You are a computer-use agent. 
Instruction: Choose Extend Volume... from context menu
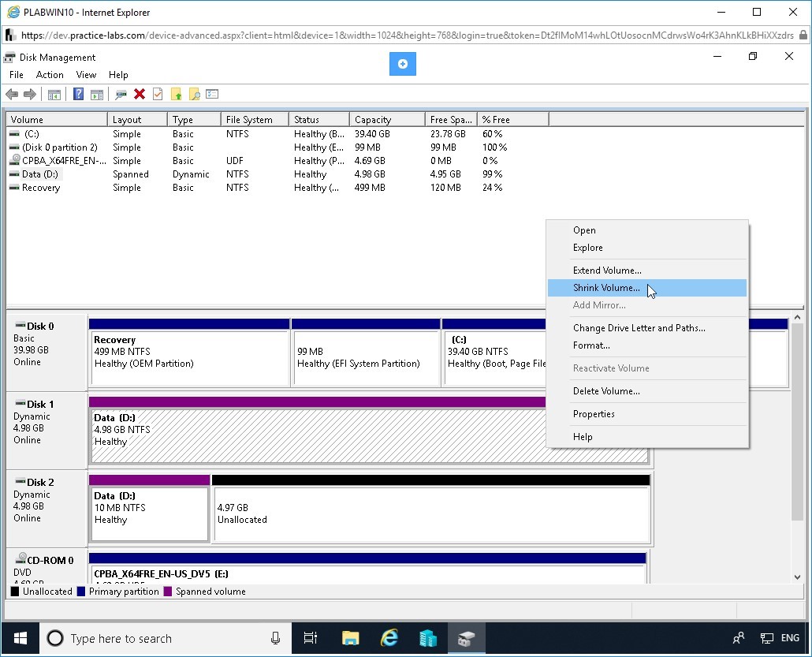click(x=646, y=271)
